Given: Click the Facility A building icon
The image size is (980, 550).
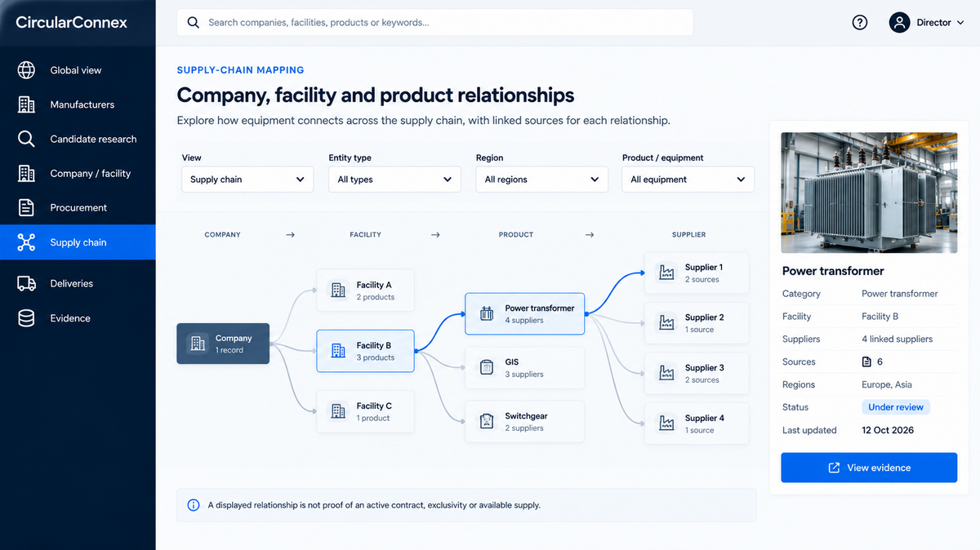Looking at the screenshot, I should pyautogui.click(x=338, y=291).
